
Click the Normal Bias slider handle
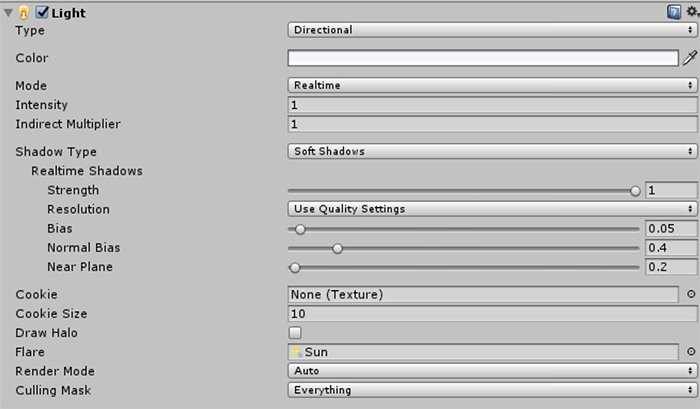point(337,248)
